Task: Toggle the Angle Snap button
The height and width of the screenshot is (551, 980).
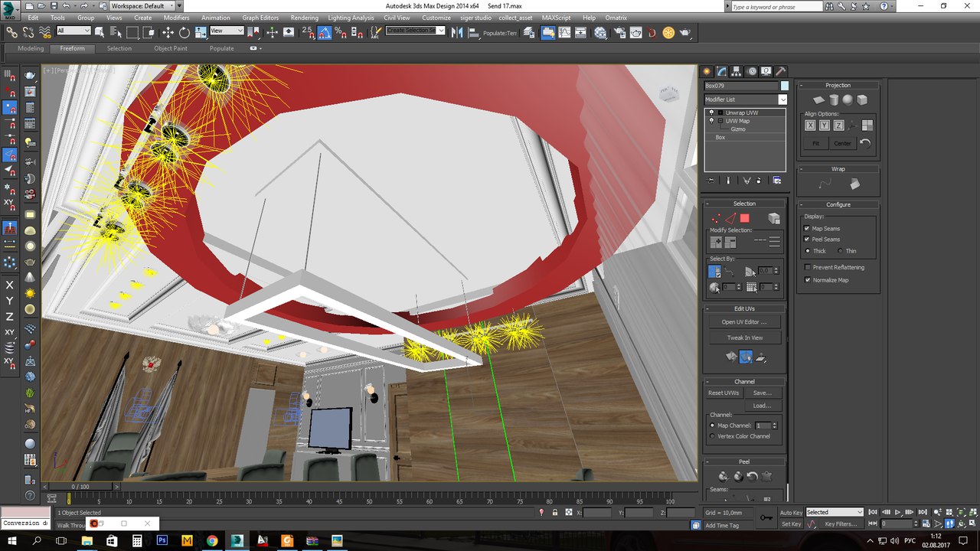Action: tap(325, 32)
